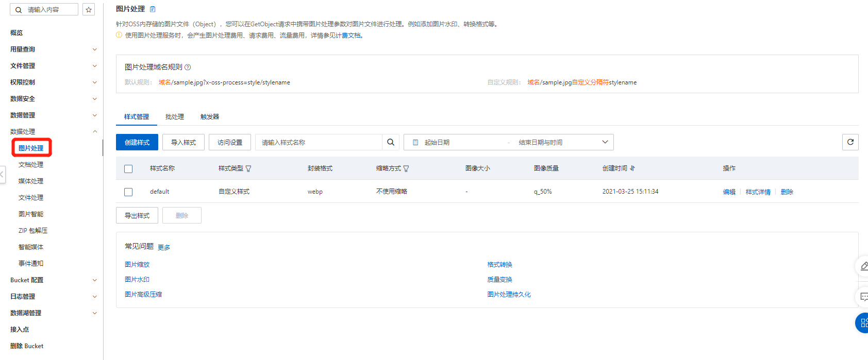Viewport: 868px width, 360px height.
Task: Click the help icon beside 图片处理域名规则
Action: tap(188, 67)
